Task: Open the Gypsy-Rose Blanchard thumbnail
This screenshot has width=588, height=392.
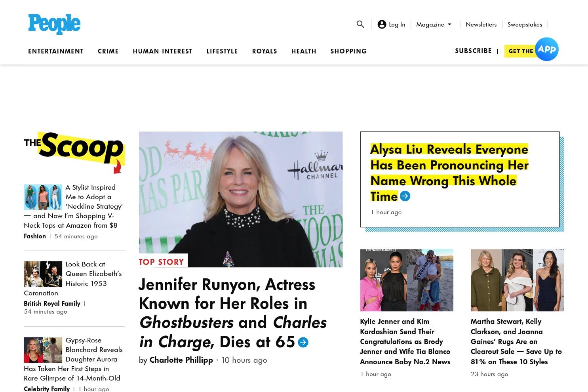Action: (x=43, y=350)
